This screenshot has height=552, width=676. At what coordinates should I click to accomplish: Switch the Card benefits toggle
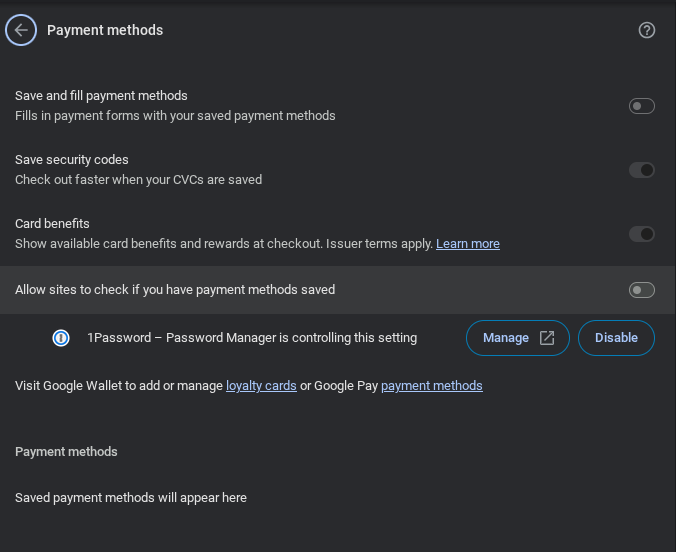[641, 234]
